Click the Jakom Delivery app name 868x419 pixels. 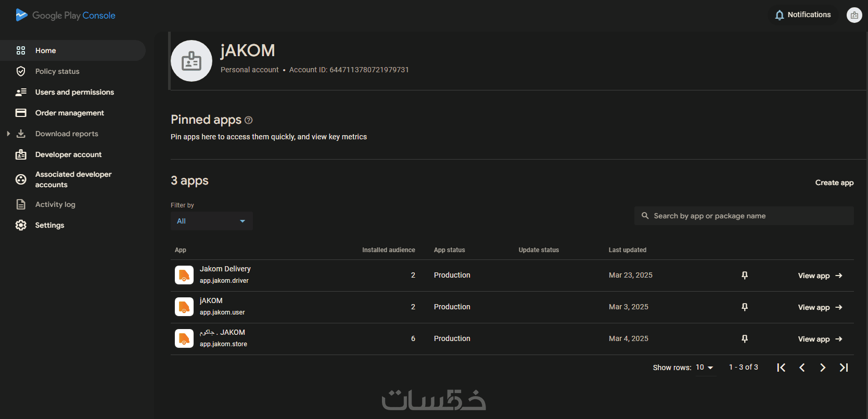tap(225, 269)
